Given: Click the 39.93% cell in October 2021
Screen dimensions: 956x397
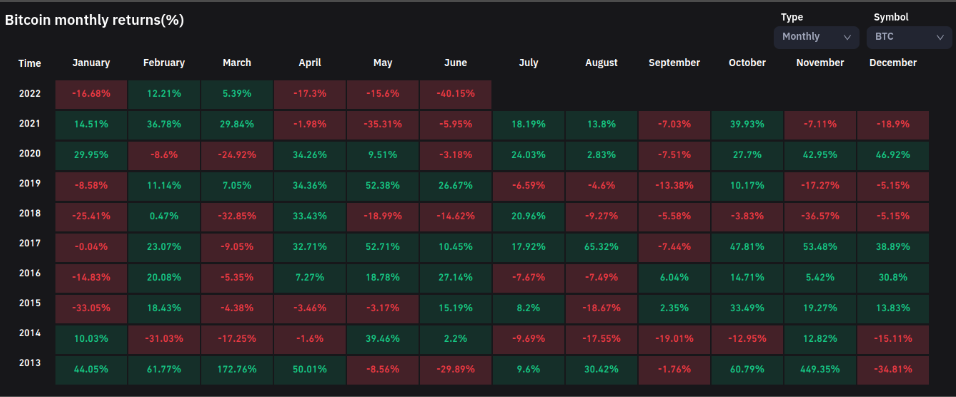Looking at the screenshot, I should point(747,125).
